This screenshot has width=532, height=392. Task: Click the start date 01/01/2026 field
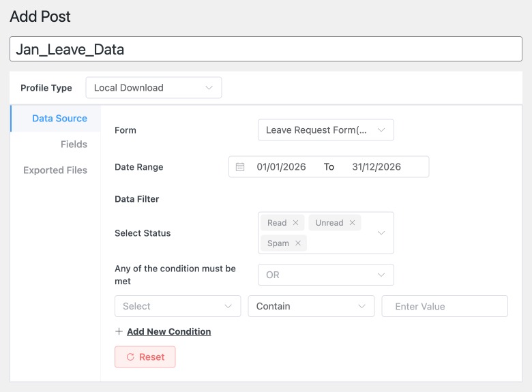click(x=281, y=167)
